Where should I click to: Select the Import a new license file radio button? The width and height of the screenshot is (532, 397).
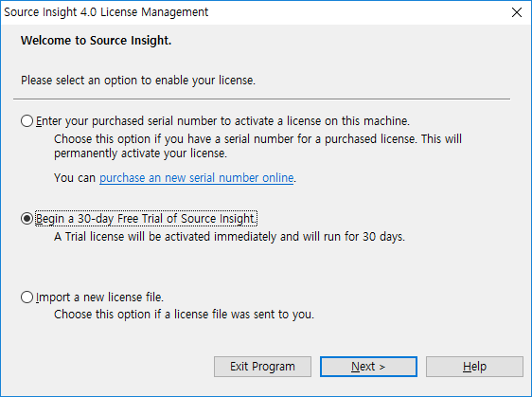coord(27,298)
